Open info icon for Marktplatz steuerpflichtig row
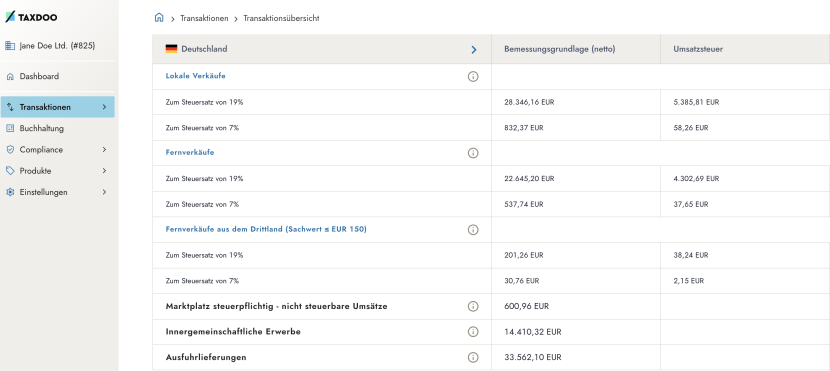 coord(473,306)
